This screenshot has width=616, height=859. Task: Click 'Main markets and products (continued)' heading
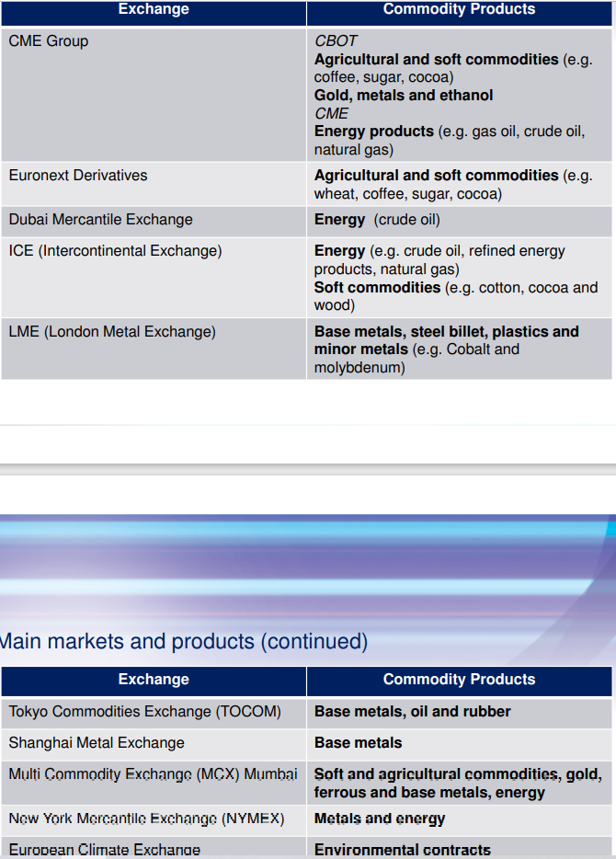[x=184, y=641]
